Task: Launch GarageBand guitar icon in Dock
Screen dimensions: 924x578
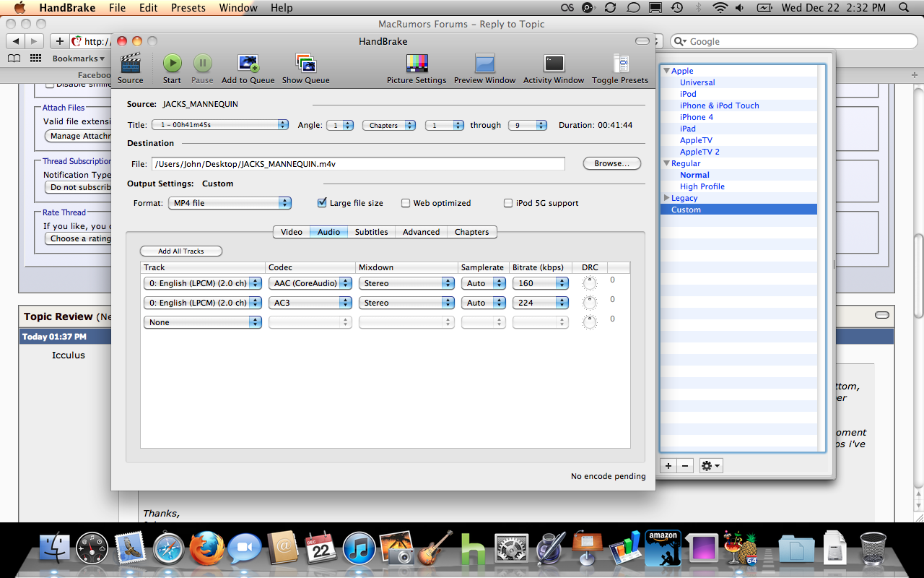Action: click(435, 548)
